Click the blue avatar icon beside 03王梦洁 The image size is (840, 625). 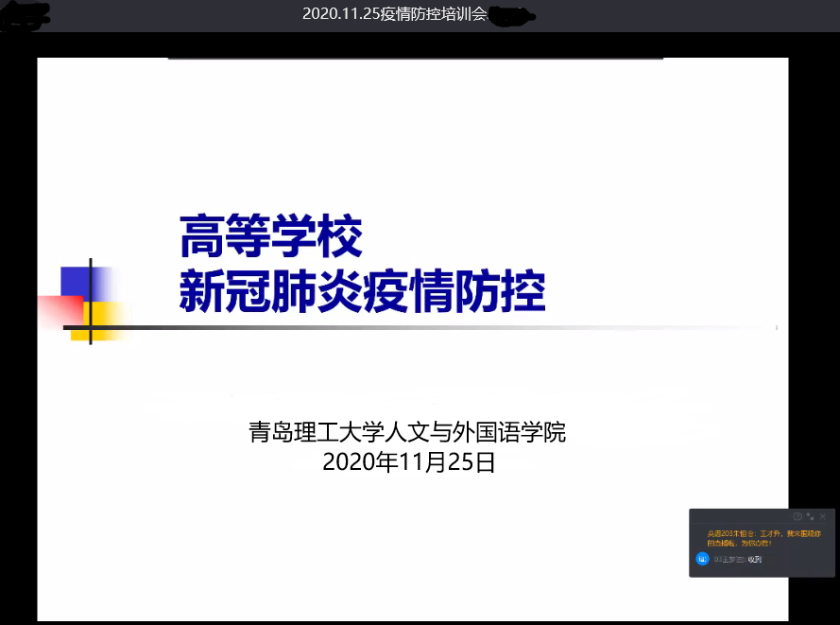[x=702, y=559]
